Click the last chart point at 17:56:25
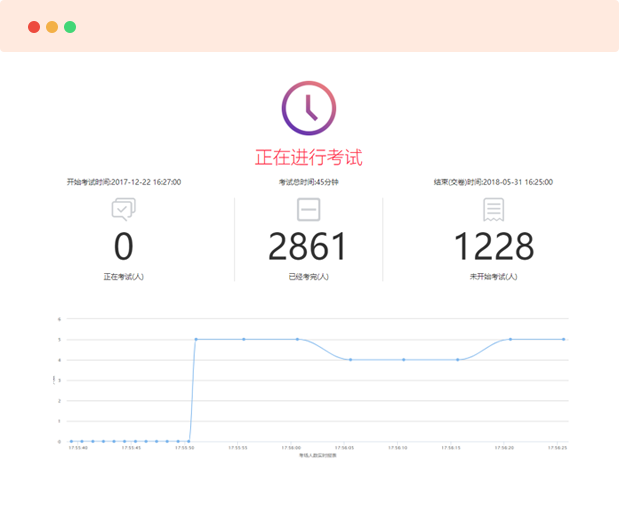This screenshot has height=530, width=619. (563, 339)
